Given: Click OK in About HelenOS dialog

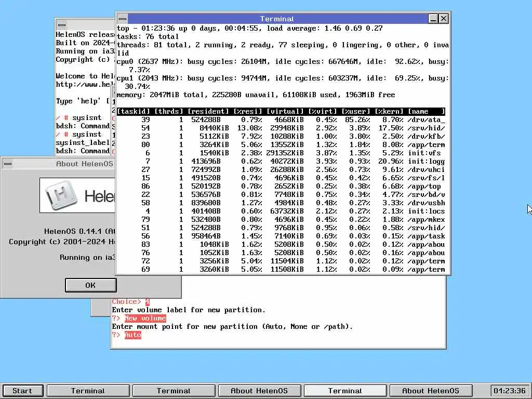Looking at the screenshot, I should click(x=90, y=285).
